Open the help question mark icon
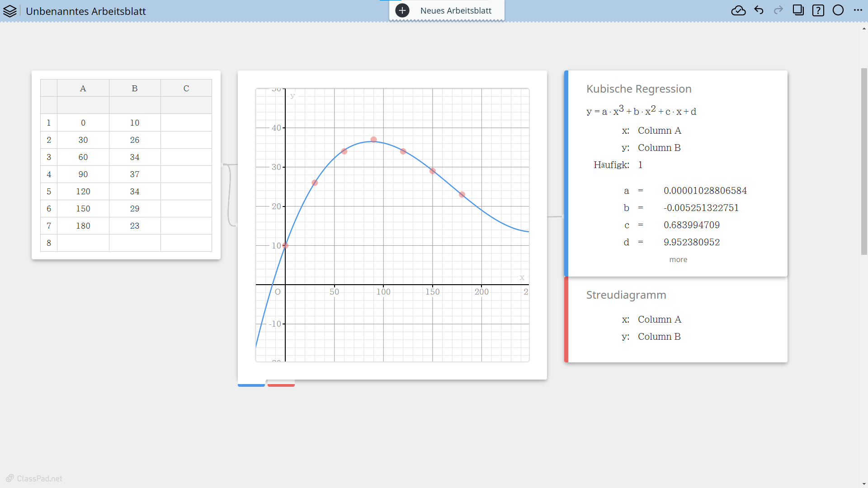Screen dimensions: 868x488 click(818, 10)
